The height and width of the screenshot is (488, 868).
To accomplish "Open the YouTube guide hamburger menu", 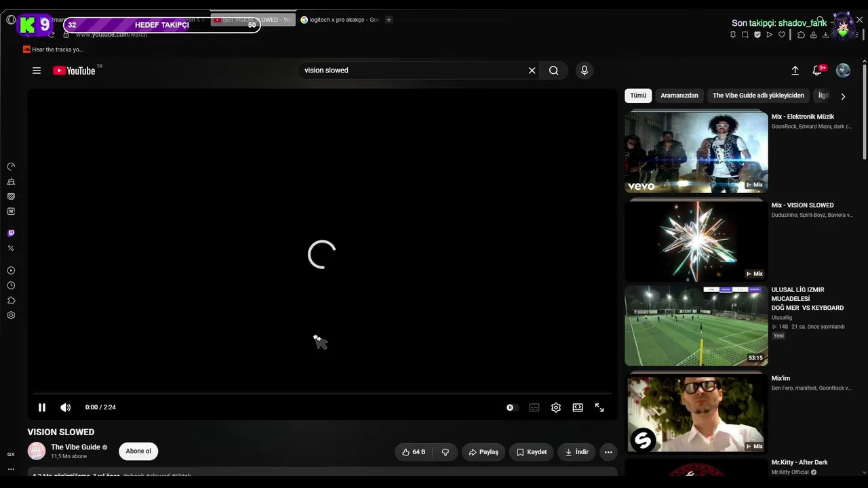I will (37, 70).
